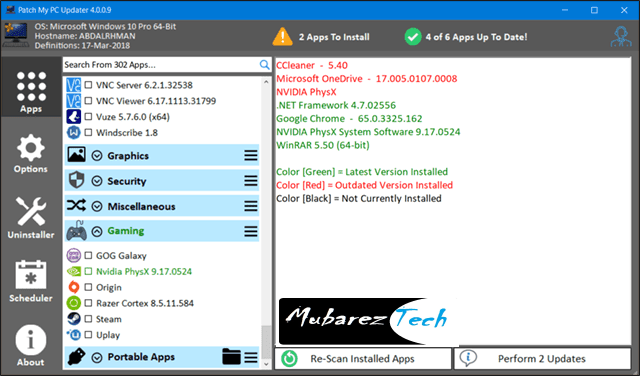Open the Security category hamburger menu
640x376 pixels.
(251, 181)
